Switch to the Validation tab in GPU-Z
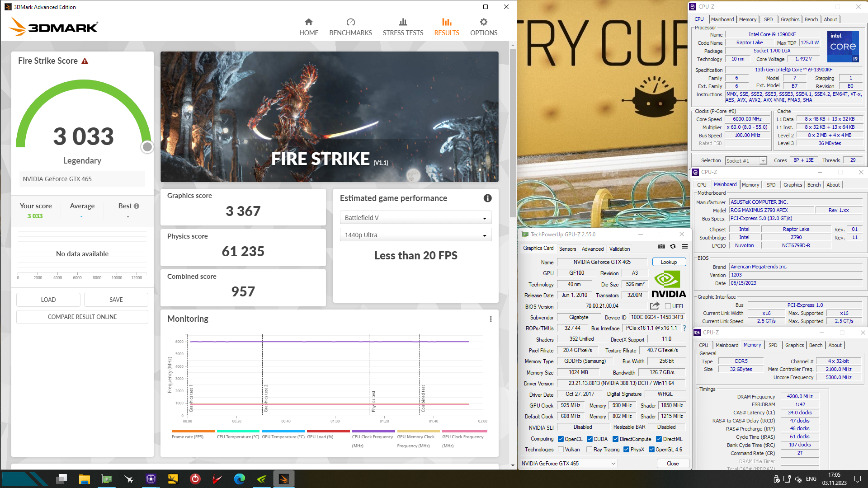Screen dimensions: 868x488 click(x=619, y=249)
